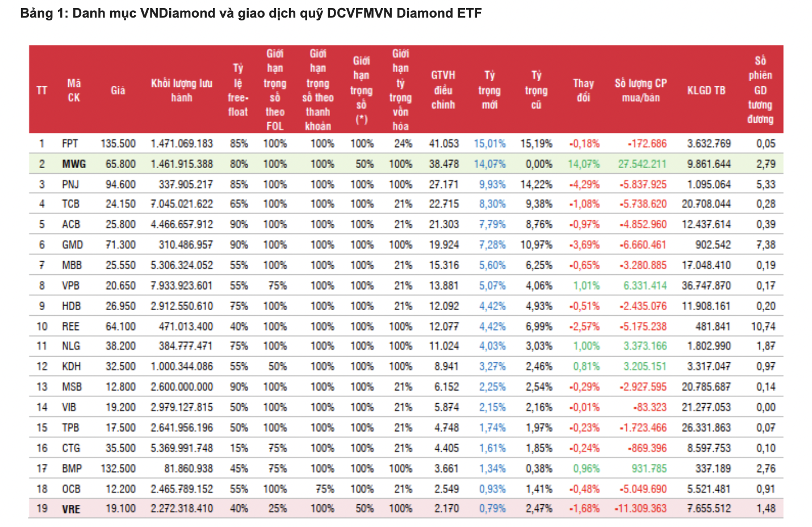The height and width of the screenshot is (527, 812).
Task: Select the 'Mã CK' column header
Action: pos(74,90)
